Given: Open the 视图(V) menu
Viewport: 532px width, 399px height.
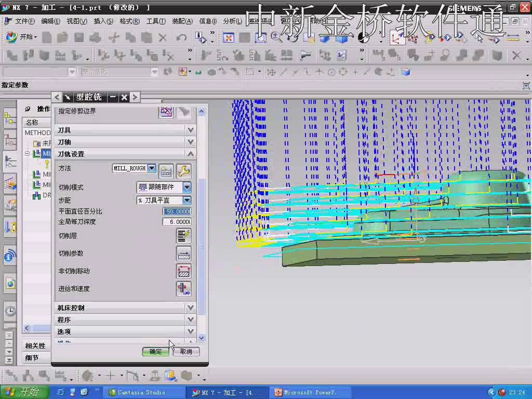Looking at the screenshot, I should 77,21.
